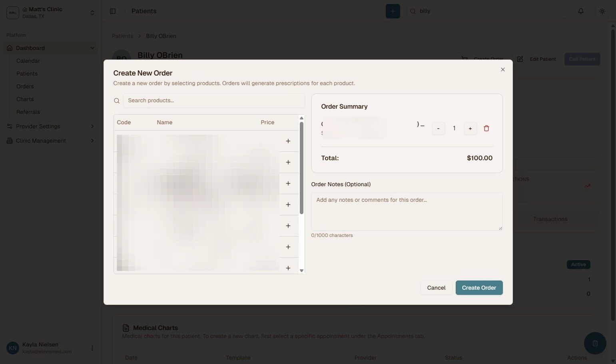The width and height of the screenshot is (616, 364).
Task: Expand Clinic Management
Action: click(x=51, y=141)
